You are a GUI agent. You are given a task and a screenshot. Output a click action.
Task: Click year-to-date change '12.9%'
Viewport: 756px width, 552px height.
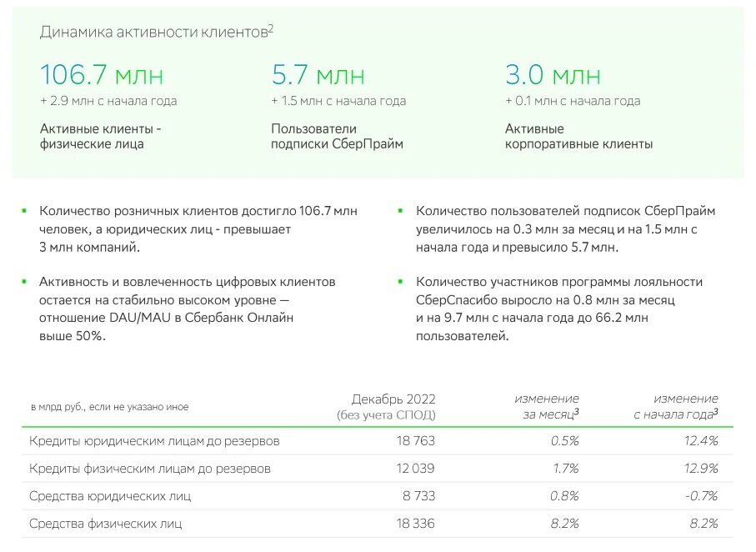tap(702, 469)
